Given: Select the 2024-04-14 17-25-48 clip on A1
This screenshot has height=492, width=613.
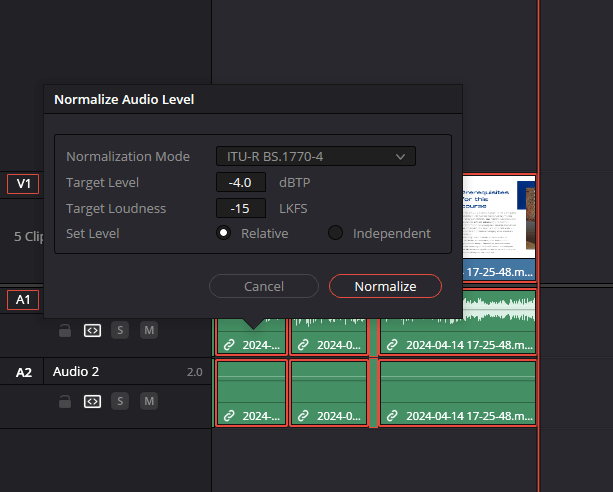Looking at the screenshot, I should click(x=458, y=322).
